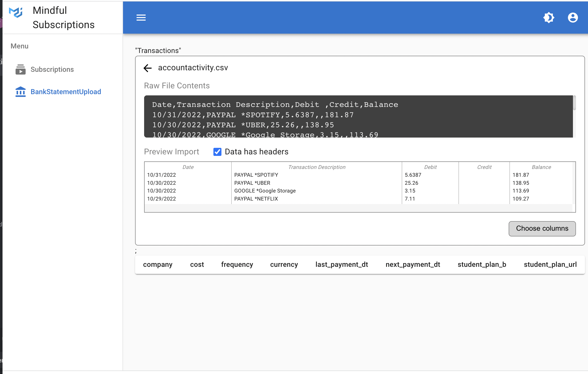Image resolution: width=588 pixels, height=374 pixels.
Task: Click the Transaction Description preview header
Action: click(317, 167)
